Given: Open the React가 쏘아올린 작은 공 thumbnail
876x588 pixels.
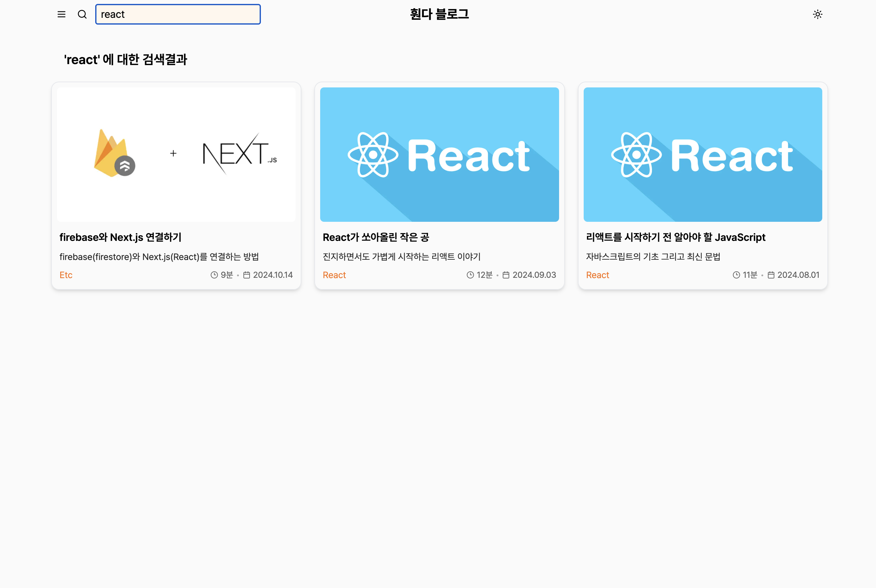Looking at the screenshot, I should click(439, 154).
